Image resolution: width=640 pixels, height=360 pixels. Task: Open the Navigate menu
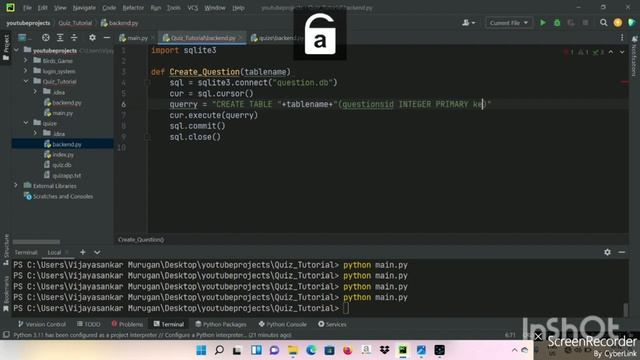tap(84, 8)
